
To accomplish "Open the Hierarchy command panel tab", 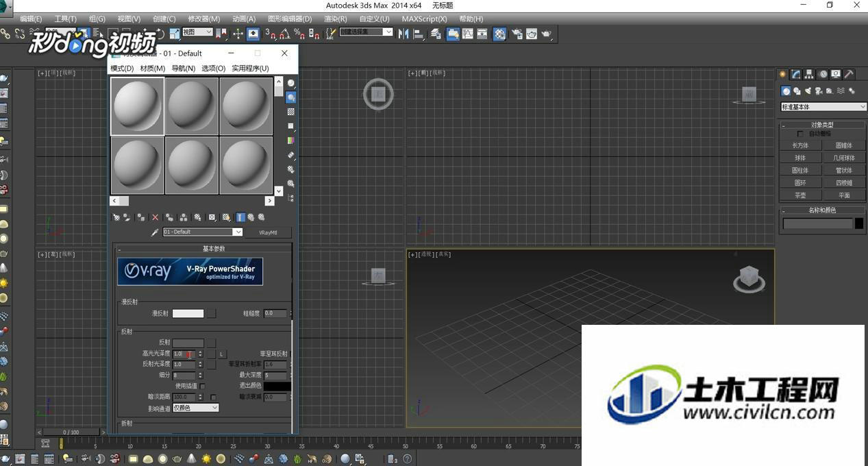I will [x=809, y=74].
